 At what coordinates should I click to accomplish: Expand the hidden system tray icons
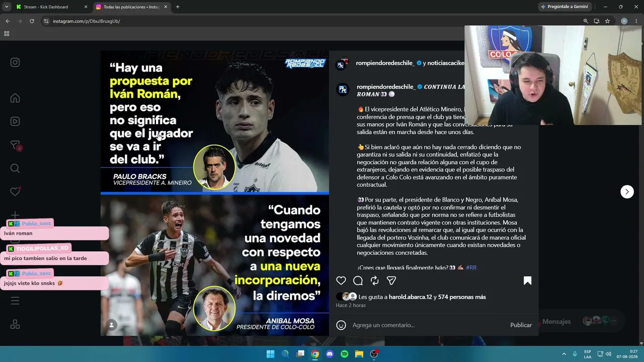[x=564, y=354]
